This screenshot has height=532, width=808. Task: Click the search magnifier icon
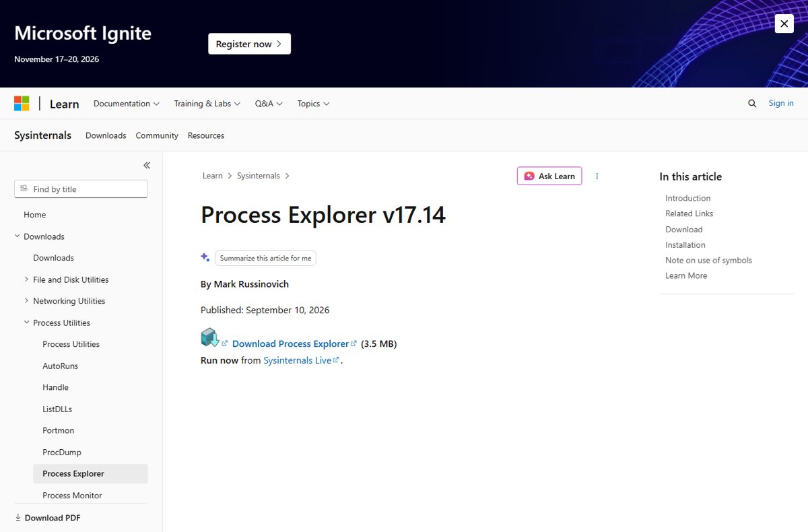pos(752,104)
